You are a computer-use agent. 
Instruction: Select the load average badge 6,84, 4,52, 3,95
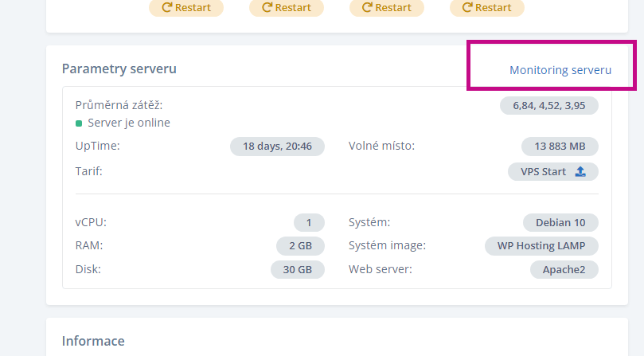point(548,105)
